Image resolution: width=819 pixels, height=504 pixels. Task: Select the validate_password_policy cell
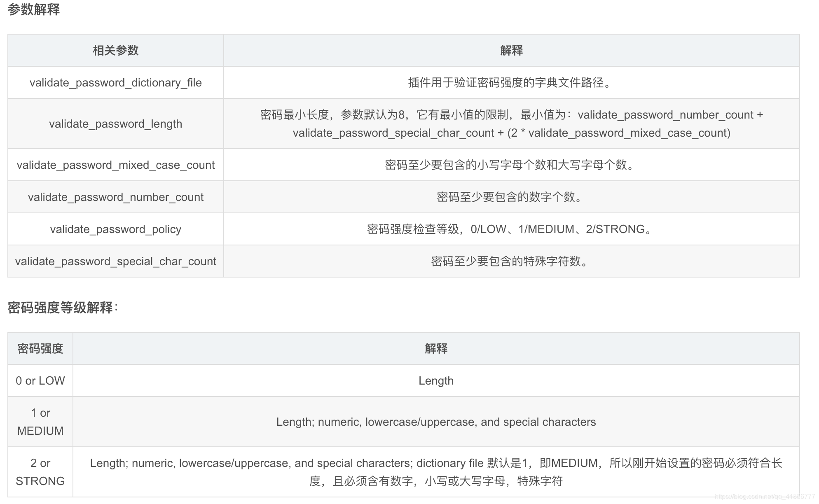[x=116, y=229]
